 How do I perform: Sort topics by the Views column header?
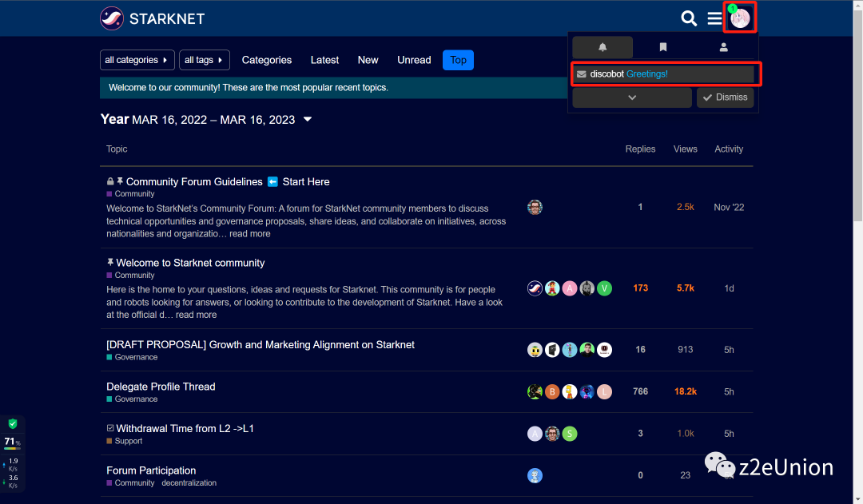(685, 149)
